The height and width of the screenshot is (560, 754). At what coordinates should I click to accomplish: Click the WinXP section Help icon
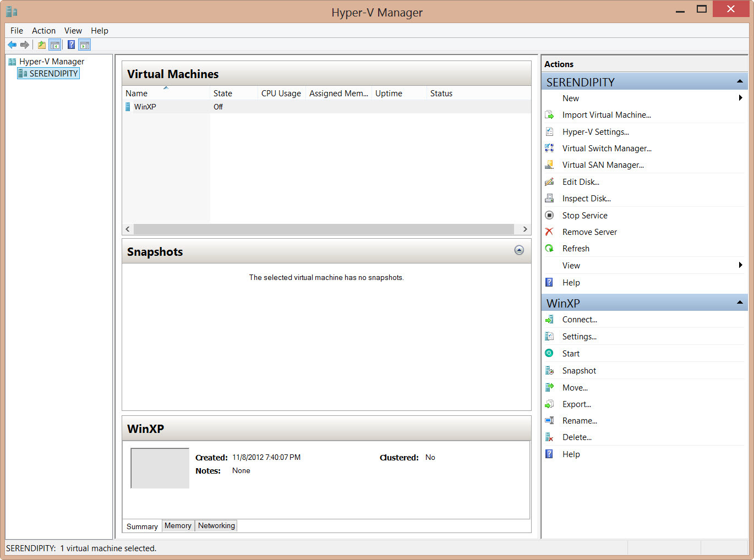click(549, 454)
